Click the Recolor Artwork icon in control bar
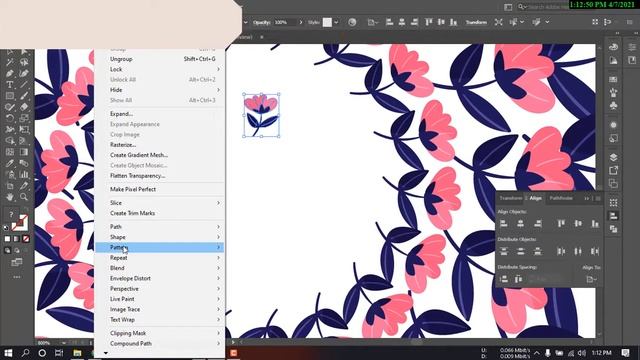Screen dimensions: 640x360 (352, 22)
